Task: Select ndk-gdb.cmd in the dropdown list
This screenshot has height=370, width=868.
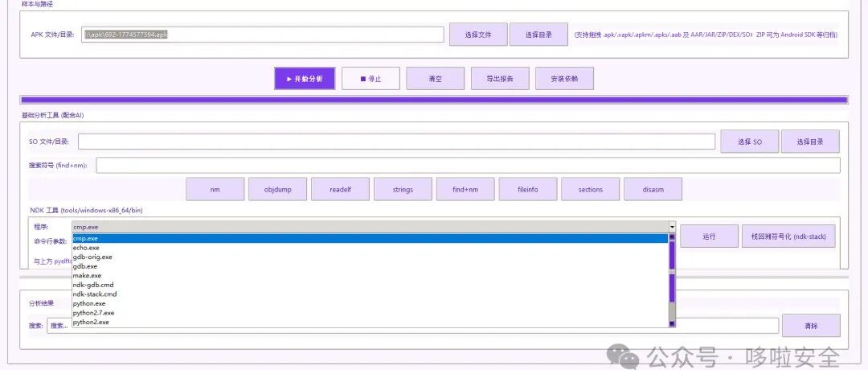Action: coord(370,286)
